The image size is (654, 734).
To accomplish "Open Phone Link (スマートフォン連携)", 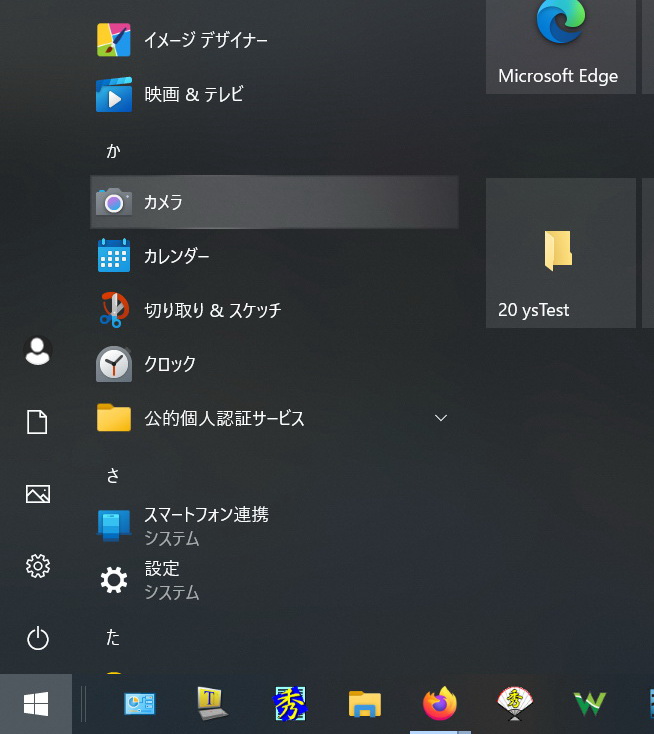I will click(x=273, y=526).
